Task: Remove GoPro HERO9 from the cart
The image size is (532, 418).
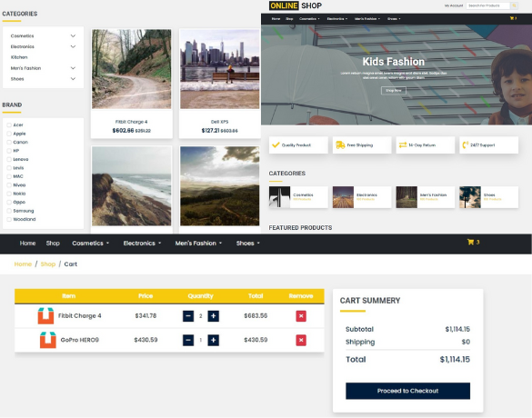Action: [x=301, y=340]
